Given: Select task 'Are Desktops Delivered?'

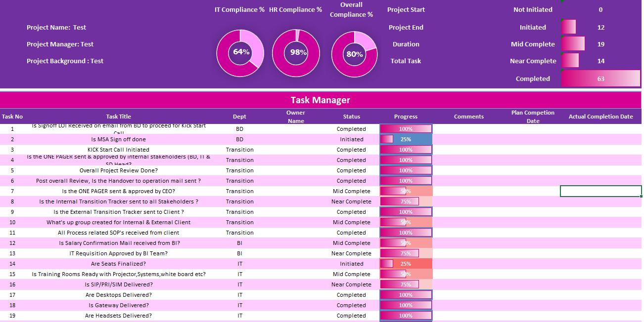Looking at the screenshot, I should coord(119,295).
